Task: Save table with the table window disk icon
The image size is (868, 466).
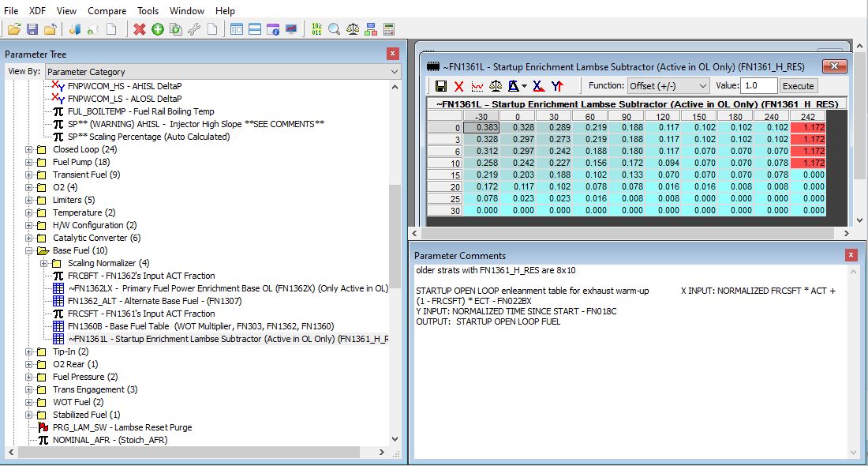Action: tap(441, 85)
